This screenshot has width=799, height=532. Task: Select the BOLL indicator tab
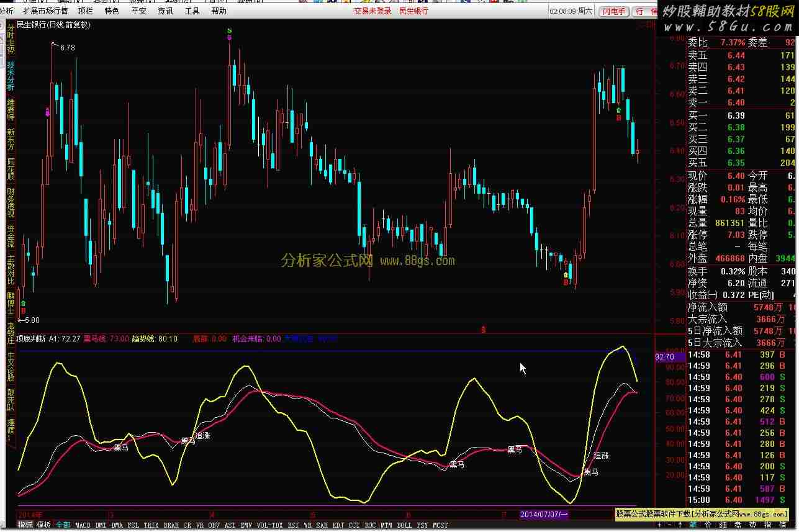coord(404,525)
